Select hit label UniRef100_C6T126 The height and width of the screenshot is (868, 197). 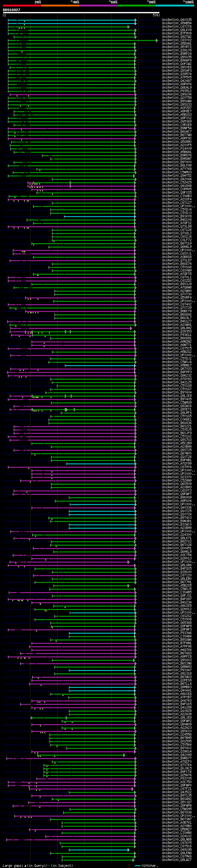click(x=177, y=230)
